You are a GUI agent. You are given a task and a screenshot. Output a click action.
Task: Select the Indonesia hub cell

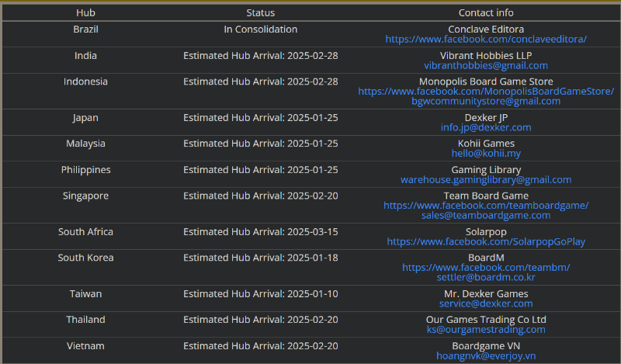click(x=85, y=81)
